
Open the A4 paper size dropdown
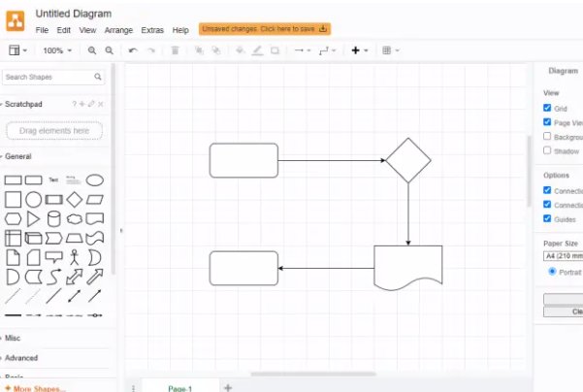pos(563,256)
